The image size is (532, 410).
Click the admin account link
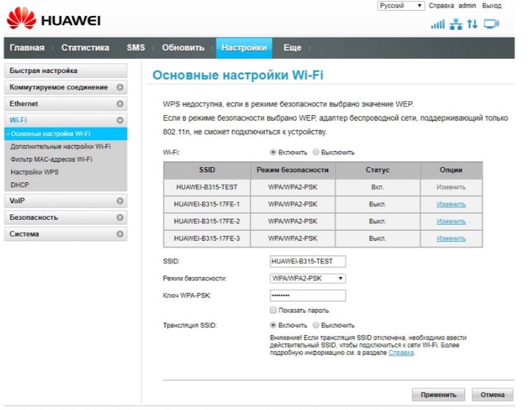(x=467, y=6)
